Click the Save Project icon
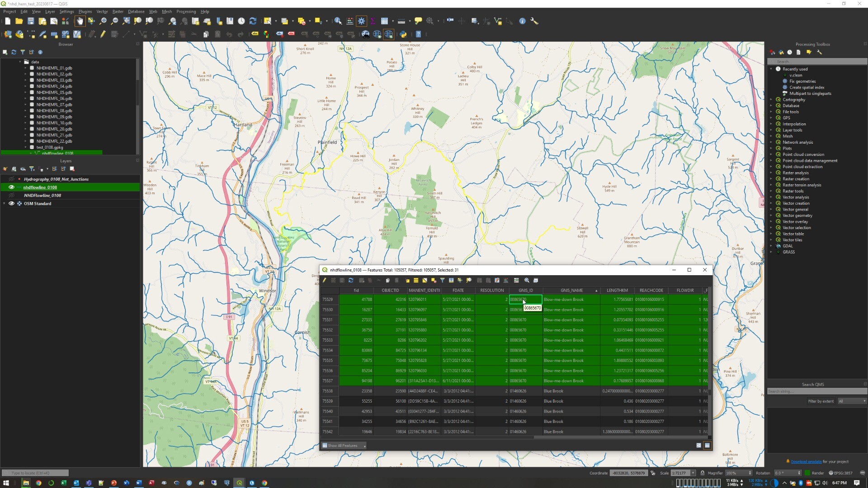 coord(31,21)
